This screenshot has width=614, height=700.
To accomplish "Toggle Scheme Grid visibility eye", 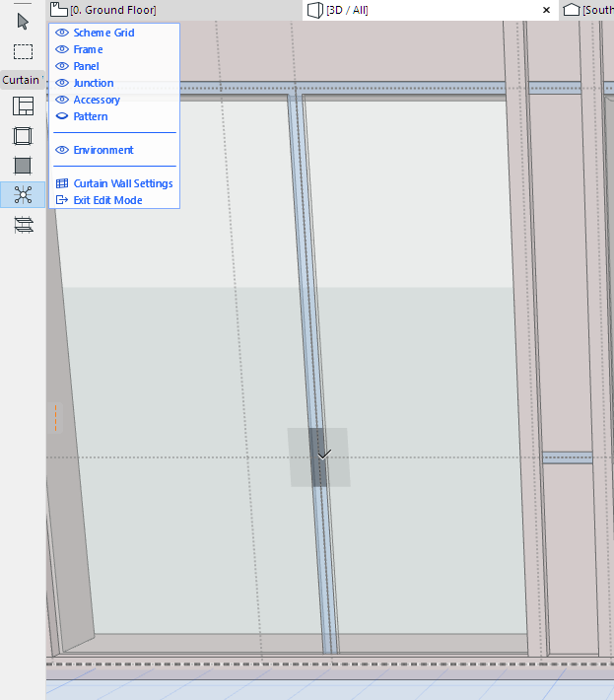I will [x=62, y=33].
